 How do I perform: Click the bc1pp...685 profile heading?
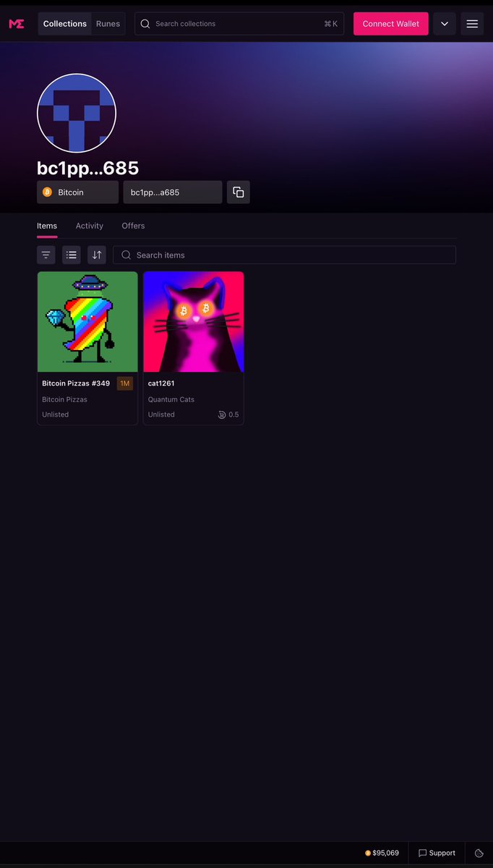point(87,168)
